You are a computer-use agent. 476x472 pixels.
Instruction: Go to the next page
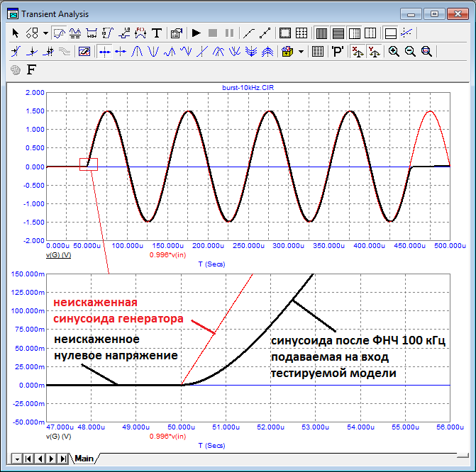coord(51,459)
